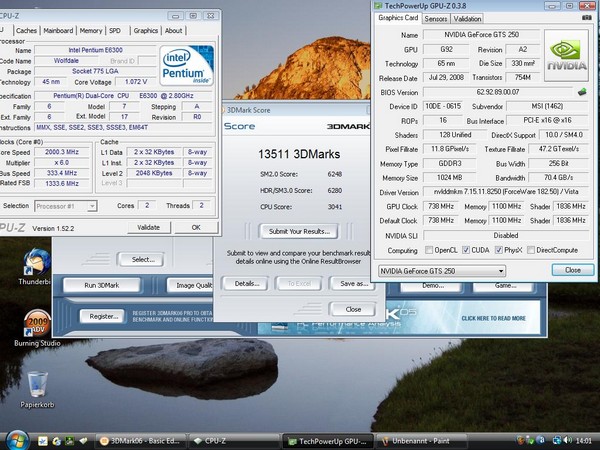Open Details in the 3DMark Score window
This screenshot has width=600, height=450.
[246, 284]
